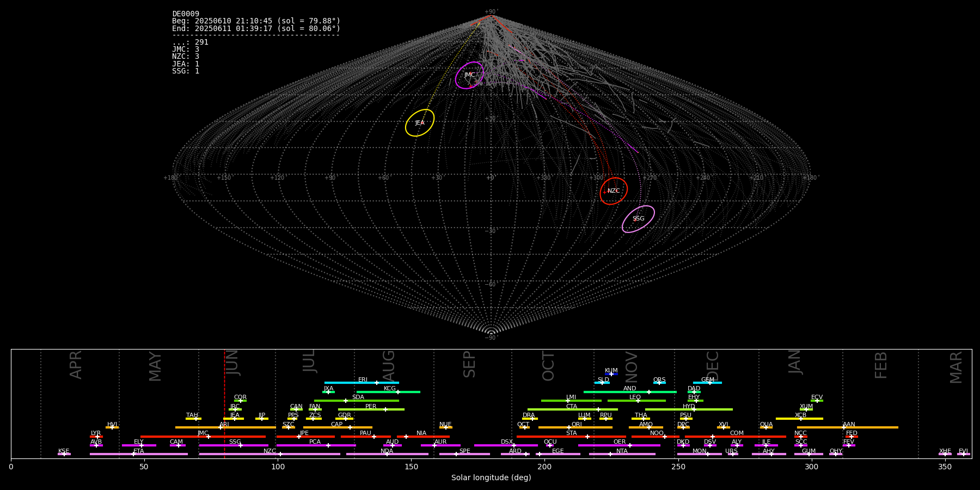This screenshot has height=490, width=980.
Task: Click the JMC radiant ellipse on the sky map
Action: tap(469, 75)
